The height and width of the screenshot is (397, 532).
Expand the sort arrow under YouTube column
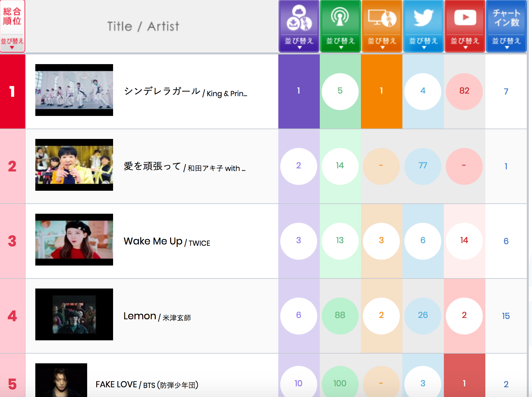click(465, 47)
